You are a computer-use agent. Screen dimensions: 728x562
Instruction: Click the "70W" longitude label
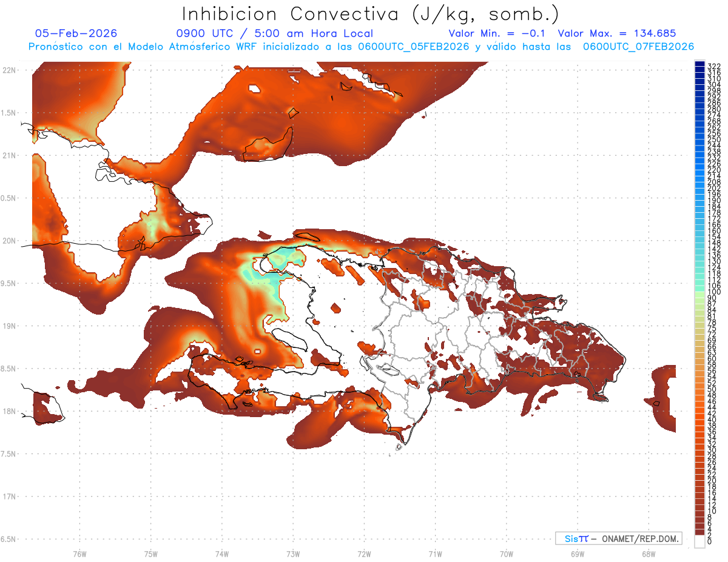pyautogui.click(x=507, y=554)
